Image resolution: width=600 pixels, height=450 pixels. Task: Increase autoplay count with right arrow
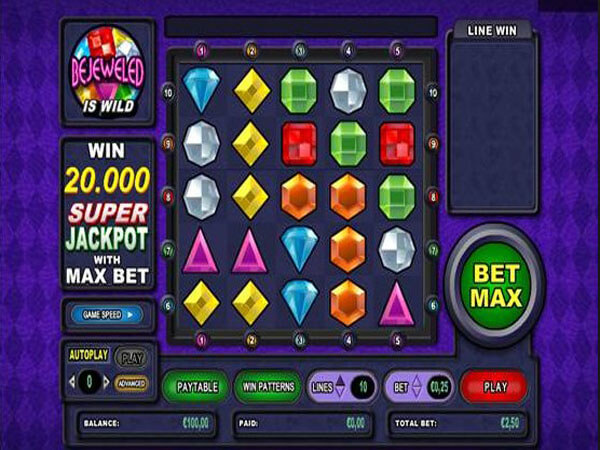click(106, 382)
